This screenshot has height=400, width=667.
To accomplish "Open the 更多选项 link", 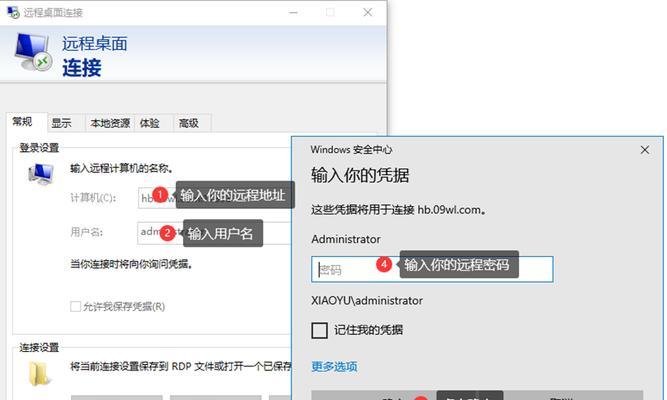I will tap(334, 366).
